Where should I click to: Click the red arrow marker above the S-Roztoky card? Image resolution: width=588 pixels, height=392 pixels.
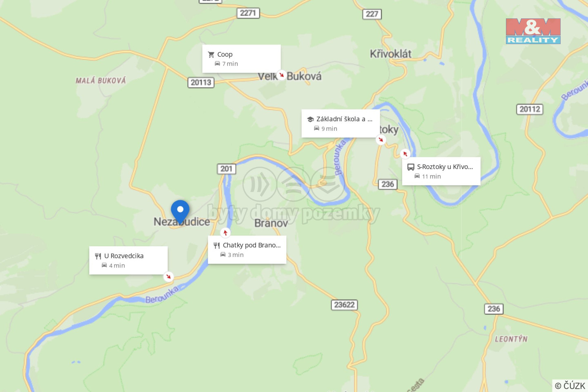click(405, 154)
